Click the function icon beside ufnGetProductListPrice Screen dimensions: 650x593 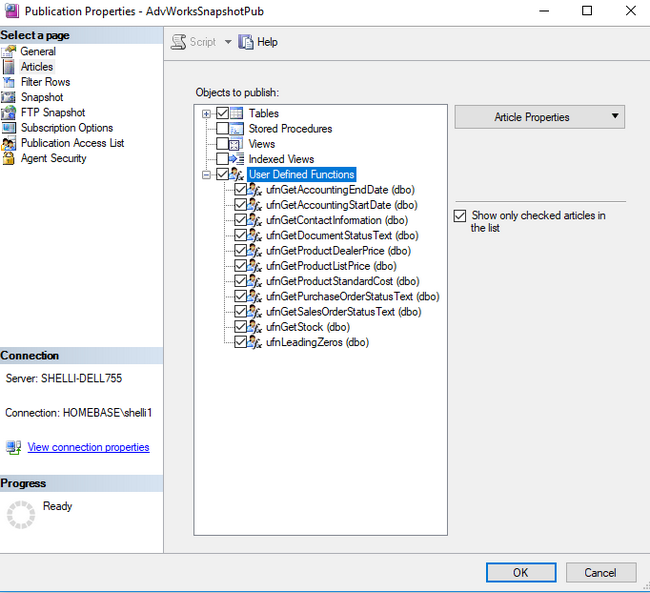click(255, 266)
